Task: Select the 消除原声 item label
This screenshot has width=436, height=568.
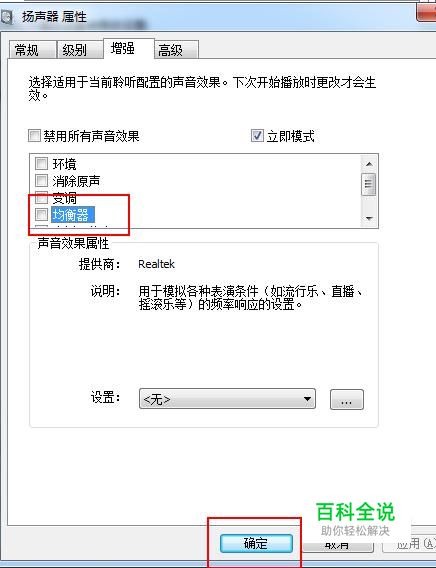Action: [x=76, y=180]
